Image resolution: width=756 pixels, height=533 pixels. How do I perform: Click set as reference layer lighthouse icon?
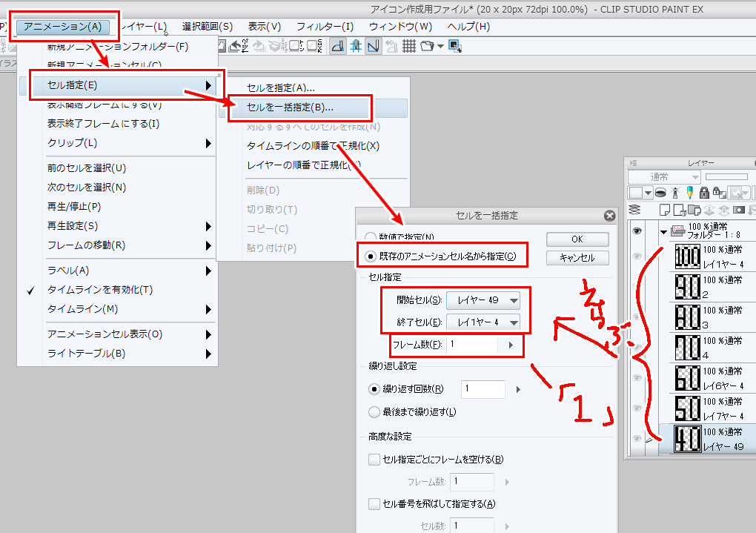coord(675,193)
